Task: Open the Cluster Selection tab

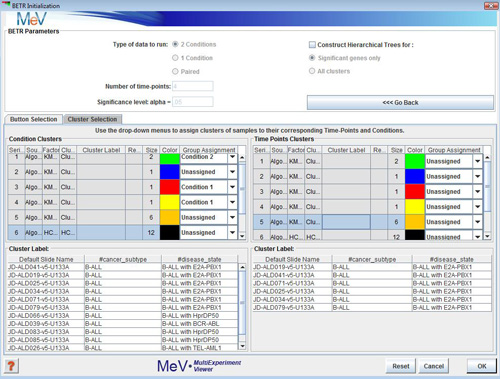Action: 92,119
